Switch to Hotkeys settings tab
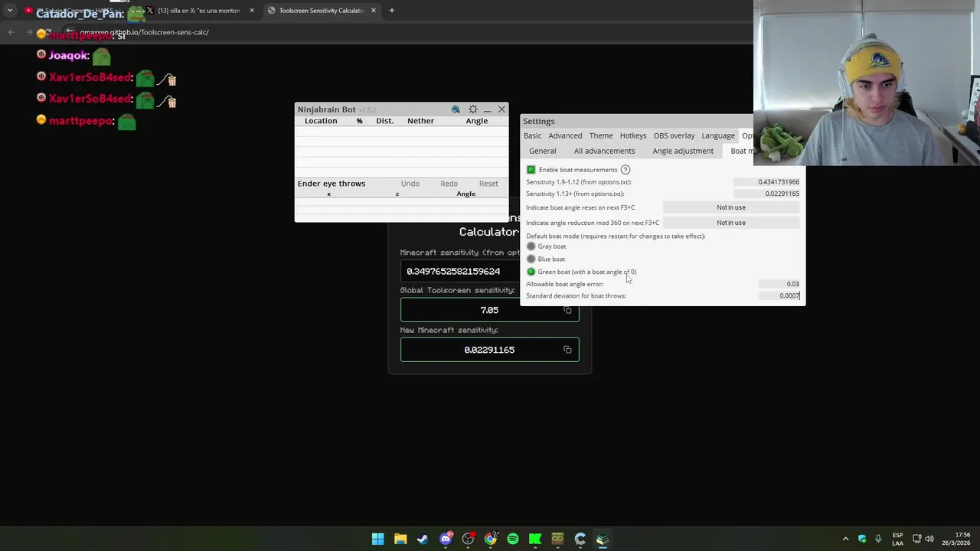The image size is (980, 551). point(633,135)
